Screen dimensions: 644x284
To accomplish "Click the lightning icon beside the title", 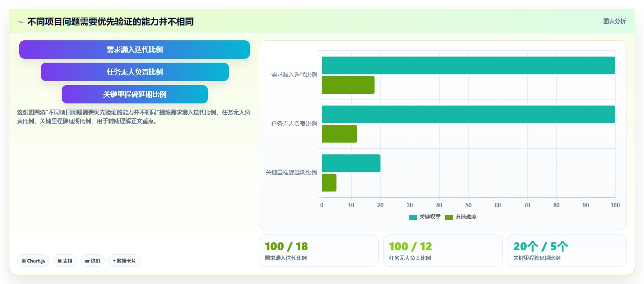I will 21,22.
